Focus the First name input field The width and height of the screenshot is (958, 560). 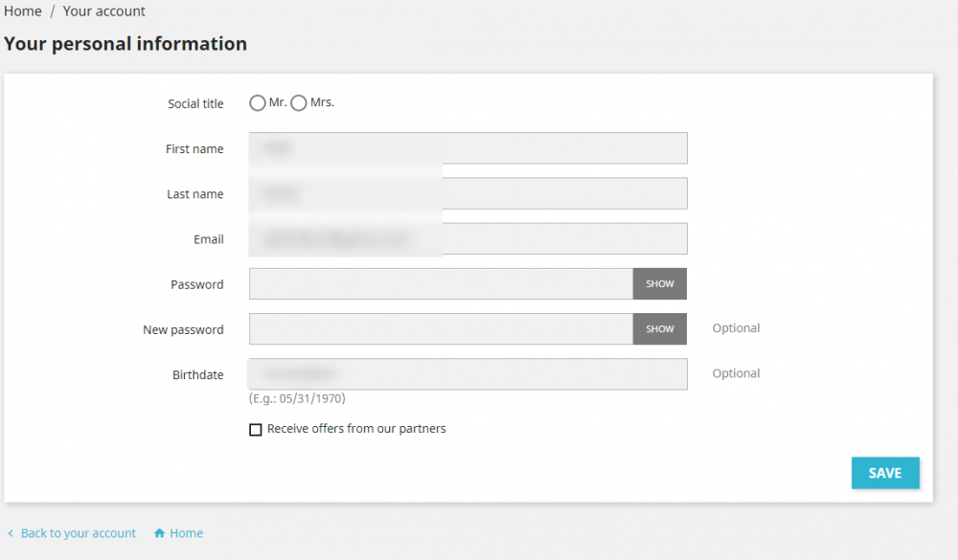coord(468,148)
